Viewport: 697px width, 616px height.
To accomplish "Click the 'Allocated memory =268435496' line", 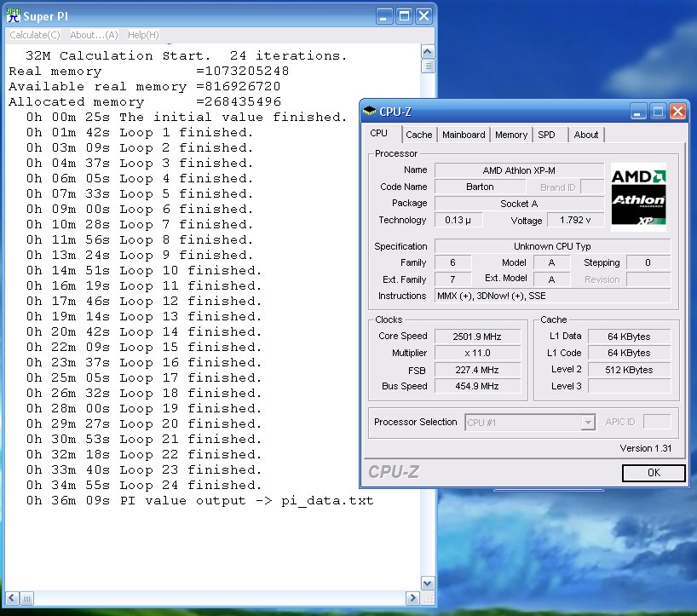I will (145, 101).
